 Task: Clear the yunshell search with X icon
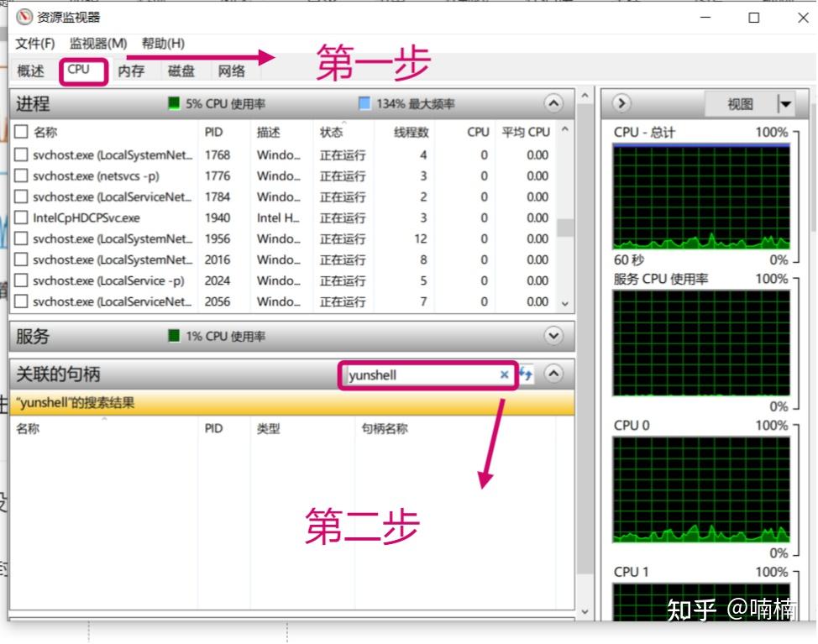505,374
